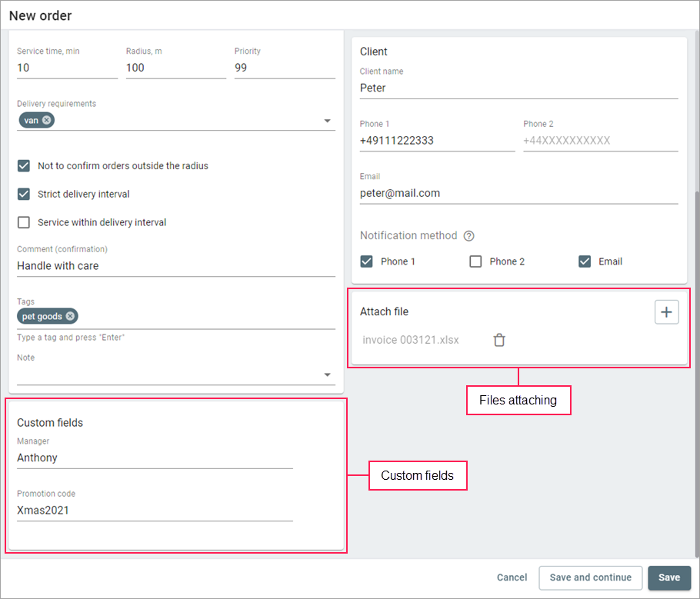Disable Email notification checkbox
Screen dimensions: 700x599
pos(585,261)
